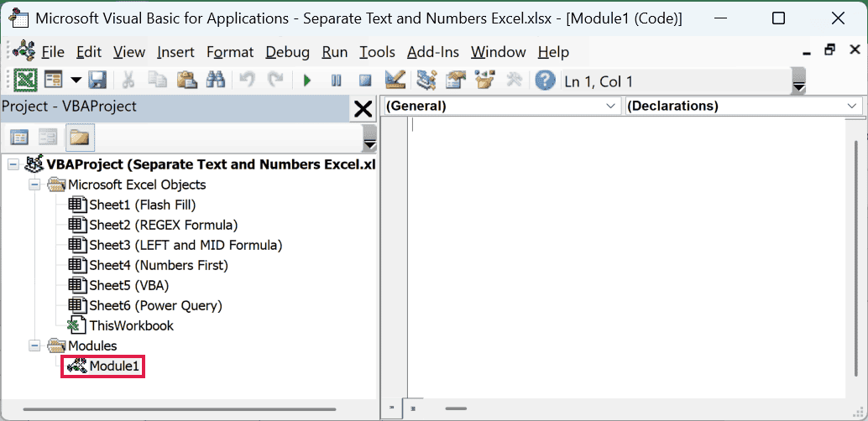Click the Save floppy disk icon
The width and height of the screenshot is (868, 421).
pyautogui.click(x=97, y=81)
